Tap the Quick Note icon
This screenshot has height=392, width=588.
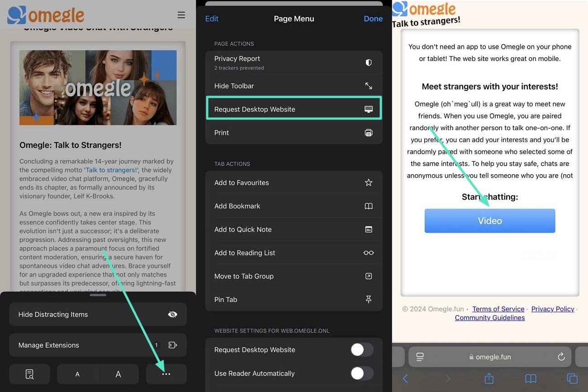(x=369, y=229)
